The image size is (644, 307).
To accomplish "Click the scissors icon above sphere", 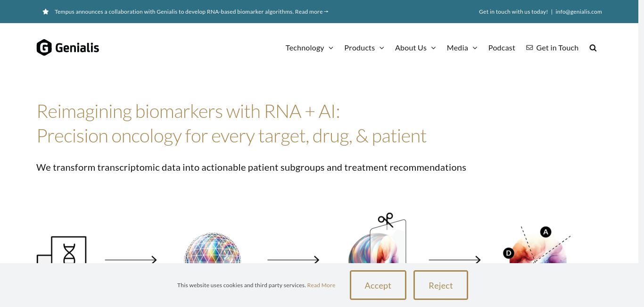I will tap(386, 219).
